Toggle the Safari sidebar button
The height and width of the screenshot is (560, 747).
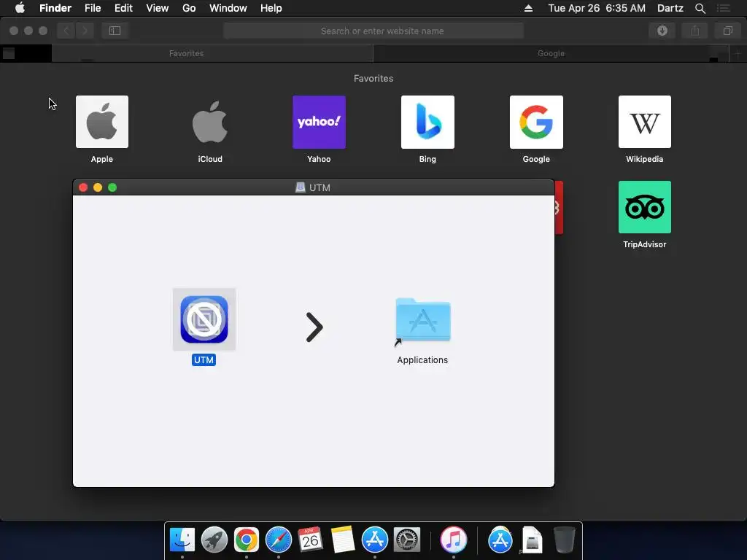[x=115, y=31]
